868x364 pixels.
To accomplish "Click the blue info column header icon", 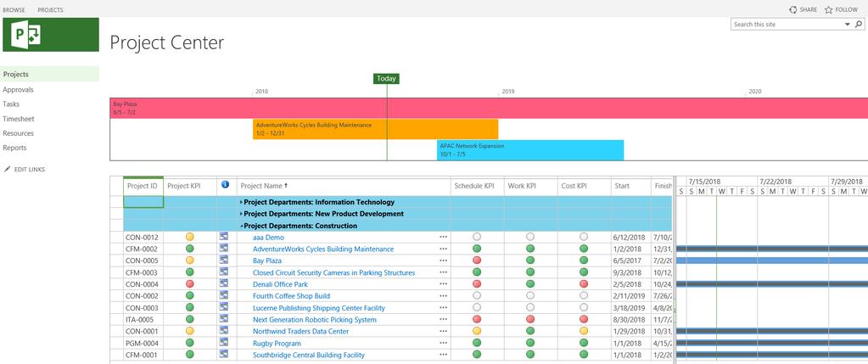I will [226, 185].
